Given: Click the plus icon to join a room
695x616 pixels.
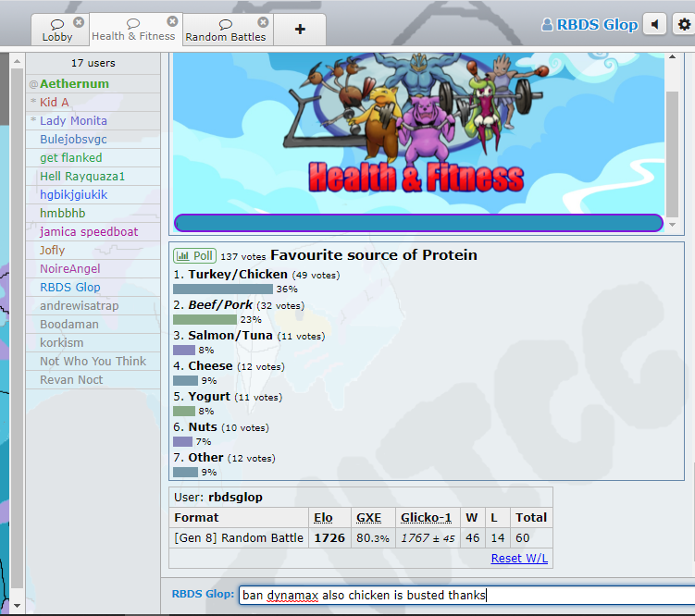Looking at the screenshot, I should pyautogui.click(x=300, y=30).
